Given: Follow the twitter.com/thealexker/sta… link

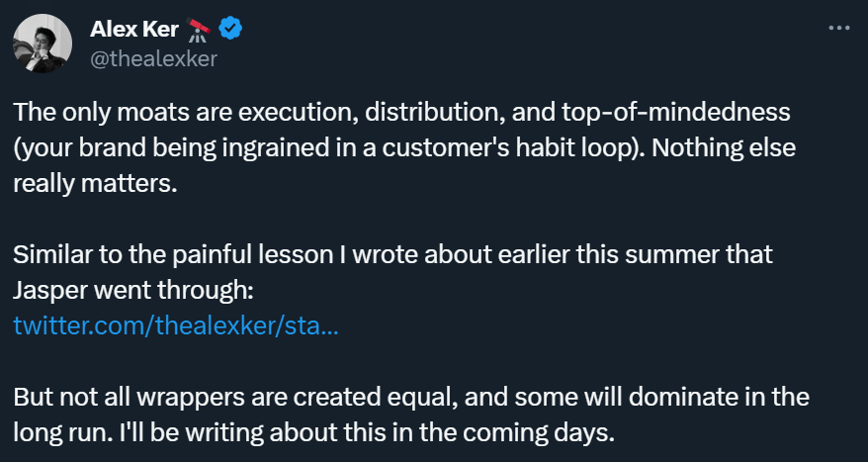Looking at the screenshot, I should 176,324.
